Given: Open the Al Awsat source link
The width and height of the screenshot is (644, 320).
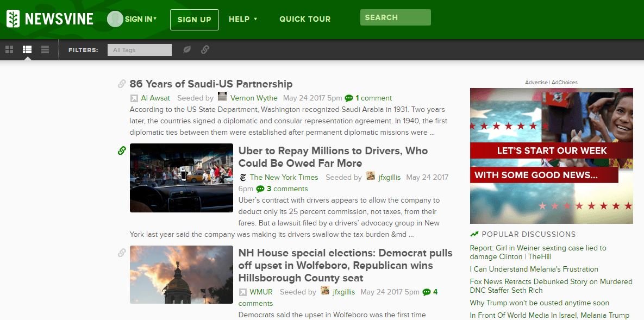Looking at the screenshot, I should coord(155,98).
